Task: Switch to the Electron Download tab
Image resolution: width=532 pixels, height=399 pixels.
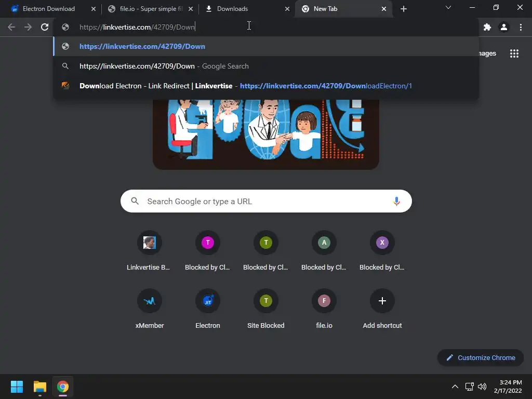Action: click(x=49, y=9)
